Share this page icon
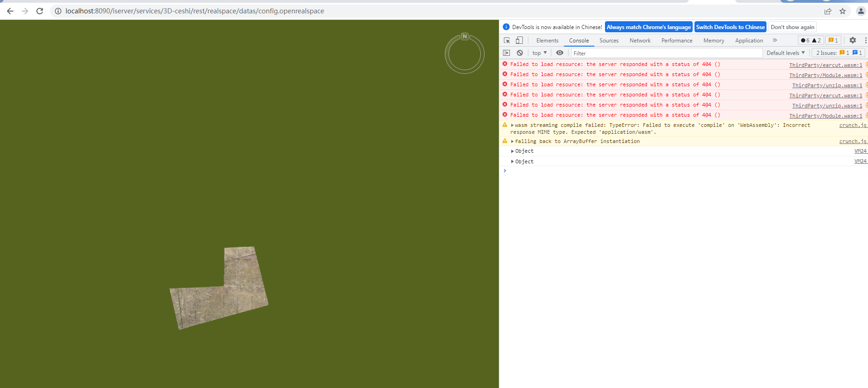 coord(828,11)
